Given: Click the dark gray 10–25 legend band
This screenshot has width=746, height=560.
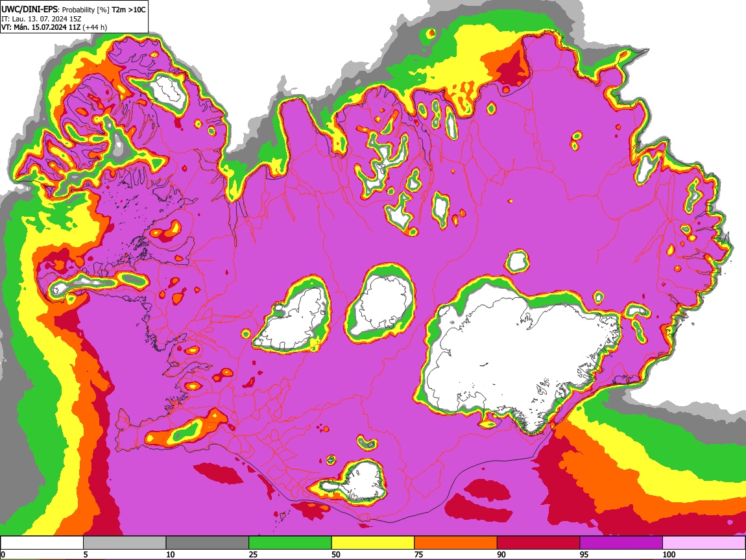Looking at the screenshot, I should pyautogui.click(x=208, y=543).
